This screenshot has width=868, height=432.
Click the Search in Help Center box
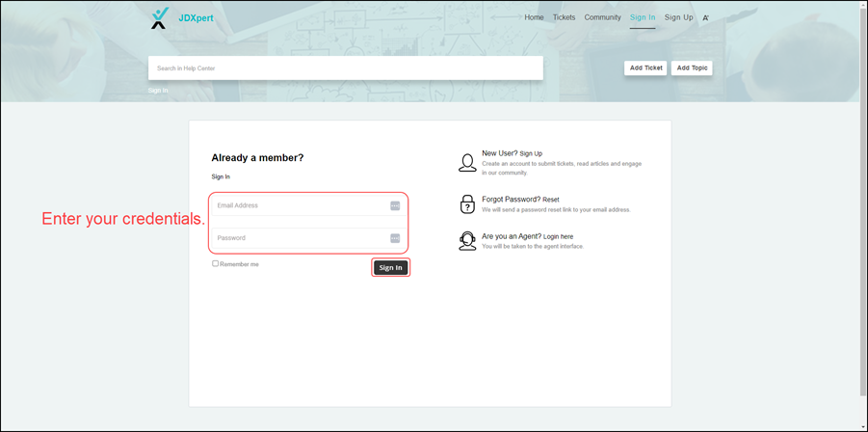(345, 68)
